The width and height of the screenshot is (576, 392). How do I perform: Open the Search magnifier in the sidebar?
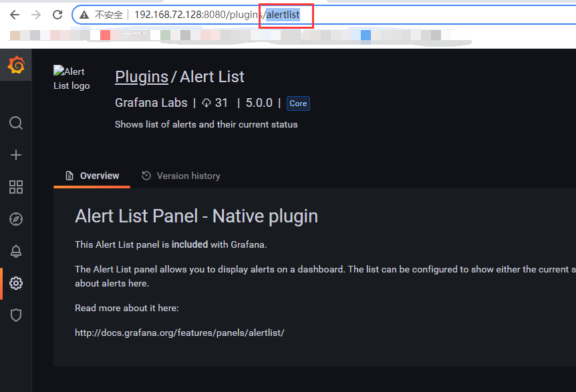coord(16,123)
